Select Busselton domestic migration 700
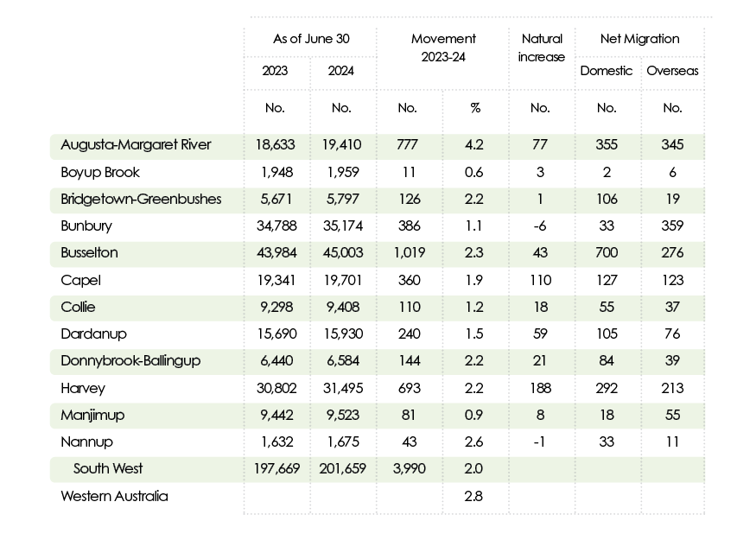 click(x=607, y=252)
